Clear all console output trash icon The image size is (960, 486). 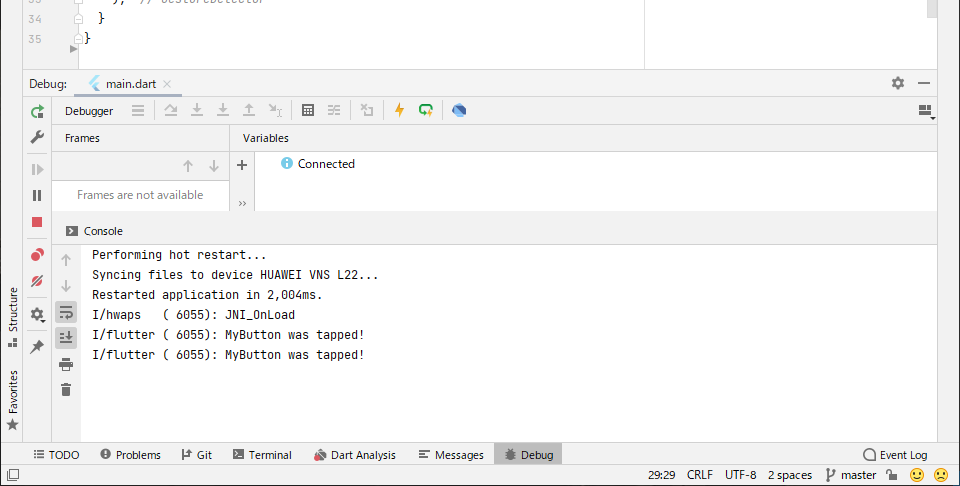coord(66,389)
